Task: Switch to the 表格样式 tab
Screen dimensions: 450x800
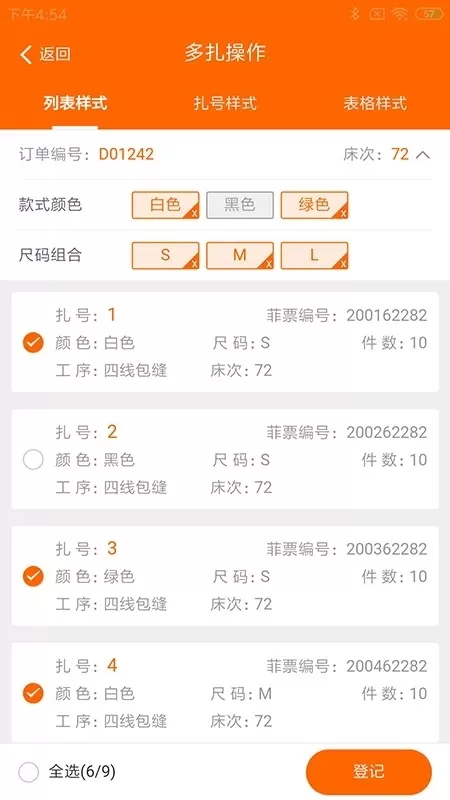Action: (x=375, y=103)
